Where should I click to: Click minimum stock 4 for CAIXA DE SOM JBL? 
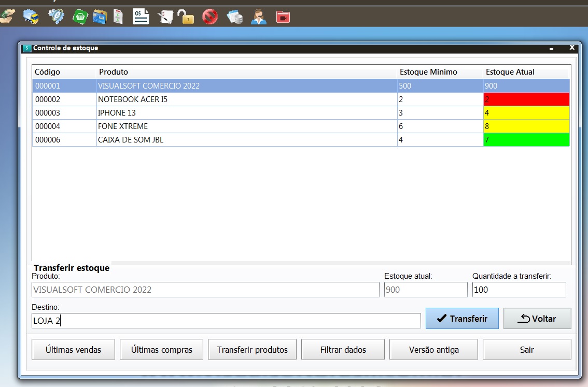[440, 140]
